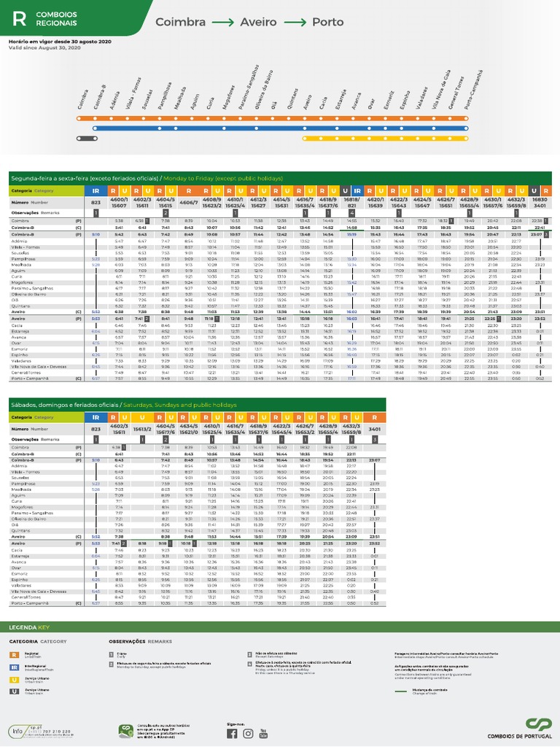Click the CP app icon in footer
This screenshot has height=747, width=560.
(125, 731)
